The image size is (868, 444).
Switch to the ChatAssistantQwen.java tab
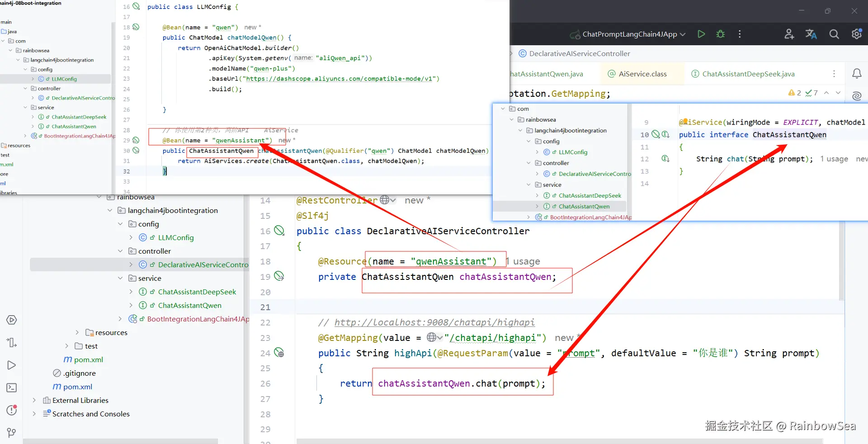point(547,74)
